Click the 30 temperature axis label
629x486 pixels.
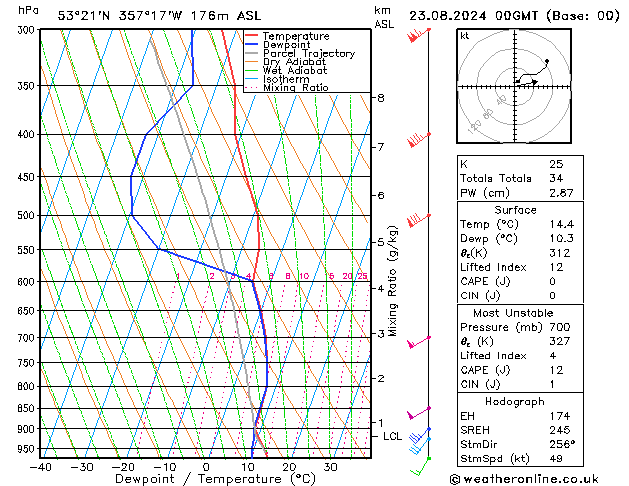(330, 467)
